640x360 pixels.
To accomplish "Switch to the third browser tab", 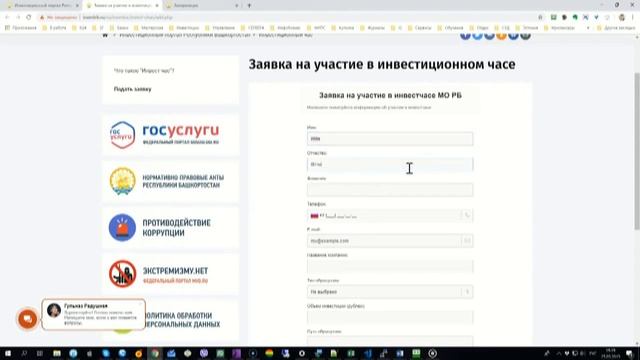I will 202,5.
